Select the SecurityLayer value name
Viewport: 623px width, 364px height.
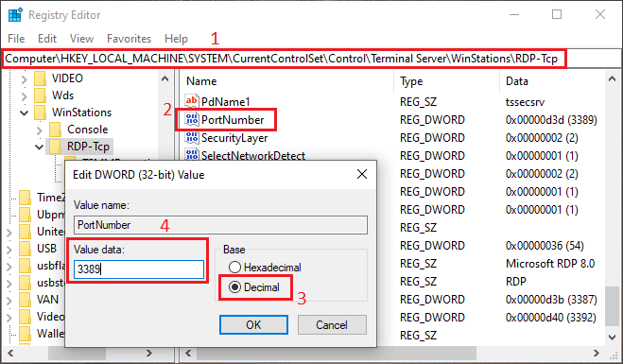pos(234,138)
